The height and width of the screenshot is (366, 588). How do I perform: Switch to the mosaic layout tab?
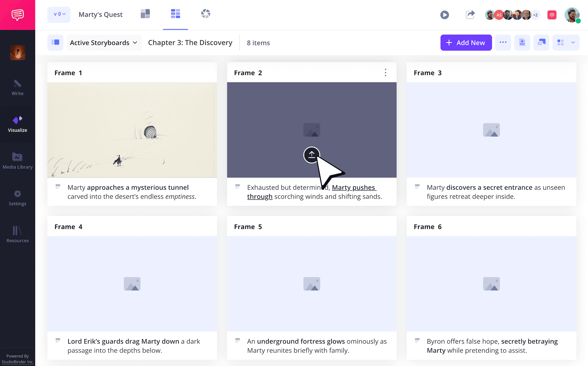point(145,14)
